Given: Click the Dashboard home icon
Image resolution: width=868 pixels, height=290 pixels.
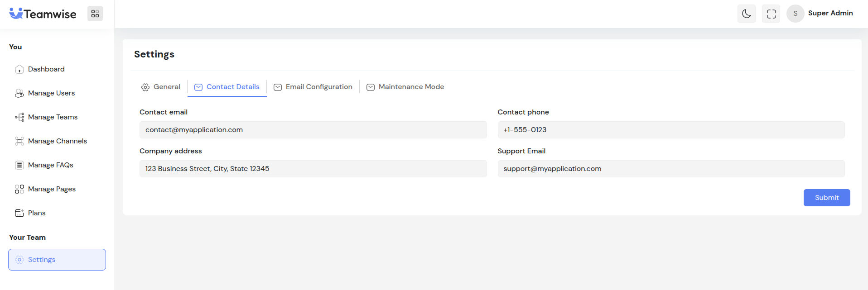Looking at the screenshot, I should [19, 69].
